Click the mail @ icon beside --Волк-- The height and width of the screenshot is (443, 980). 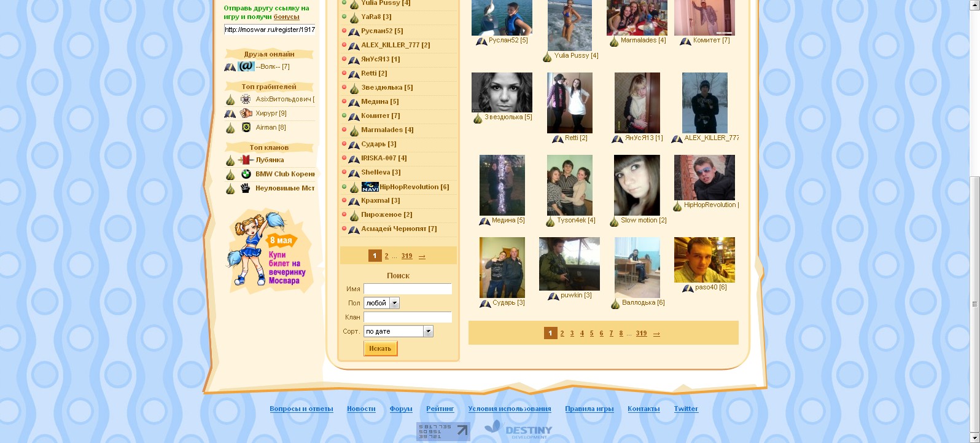tap(246, 66)
